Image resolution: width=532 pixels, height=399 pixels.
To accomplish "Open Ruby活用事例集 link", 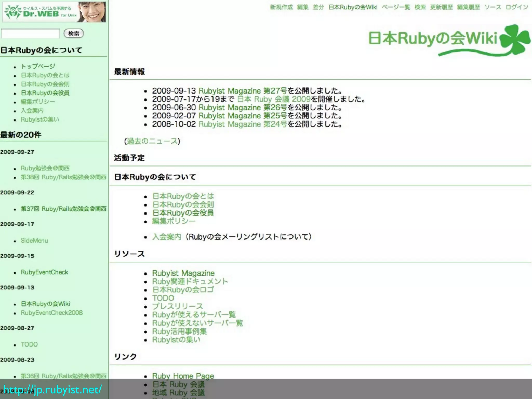I will pyautogui.click(x=179, y=331).
